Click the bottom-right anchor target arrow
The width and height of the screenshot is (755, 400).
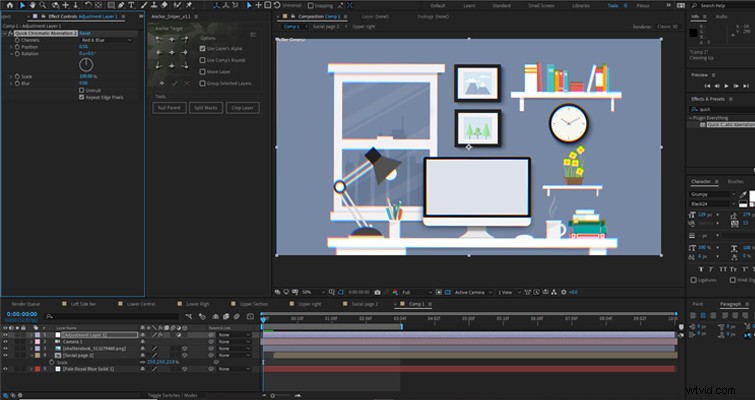click(185, 66)
